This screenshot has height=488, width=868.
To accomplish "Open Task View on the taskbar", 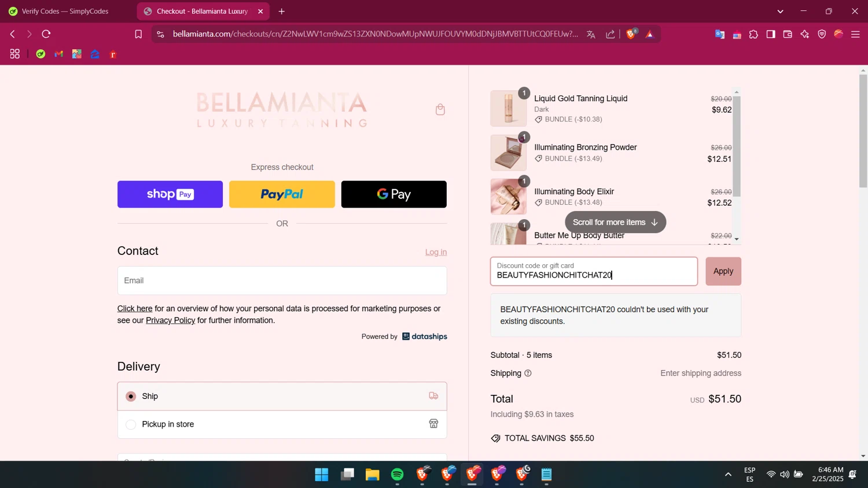I will (x=347, y=475).
